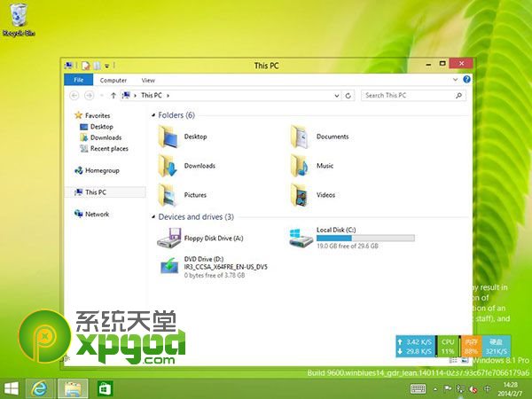Open the Customize Quick Access Toolbar dropdown
This screenshot has width=532, height=399.
(x=107, y=66)
